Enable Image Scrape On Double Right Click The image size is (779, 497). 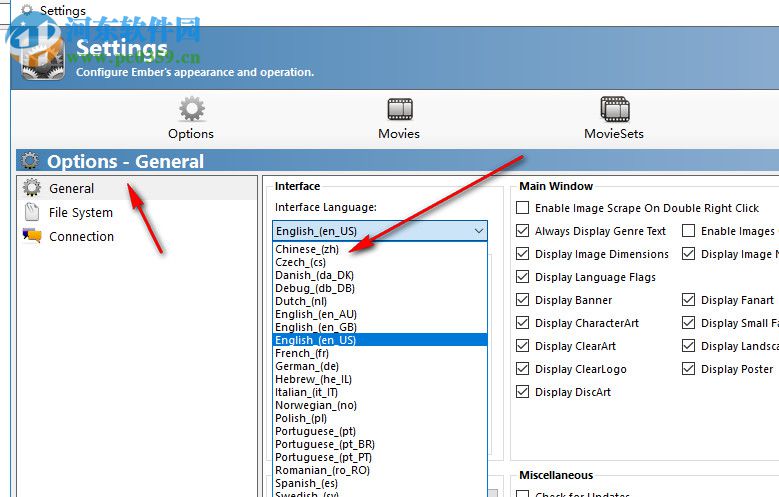tap(522, 208)
